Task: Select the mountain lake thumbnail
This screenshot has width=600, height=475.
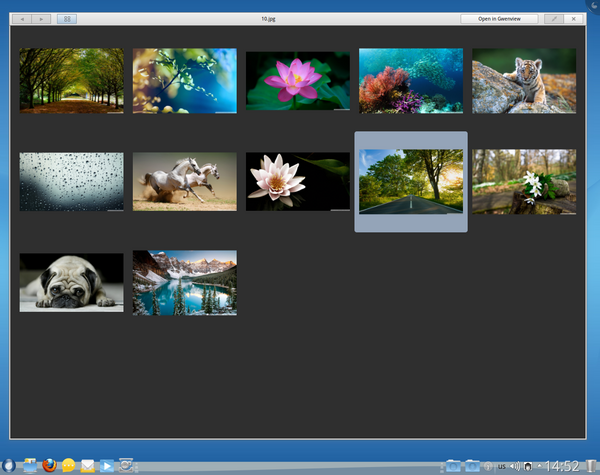Action: [185, 282]
